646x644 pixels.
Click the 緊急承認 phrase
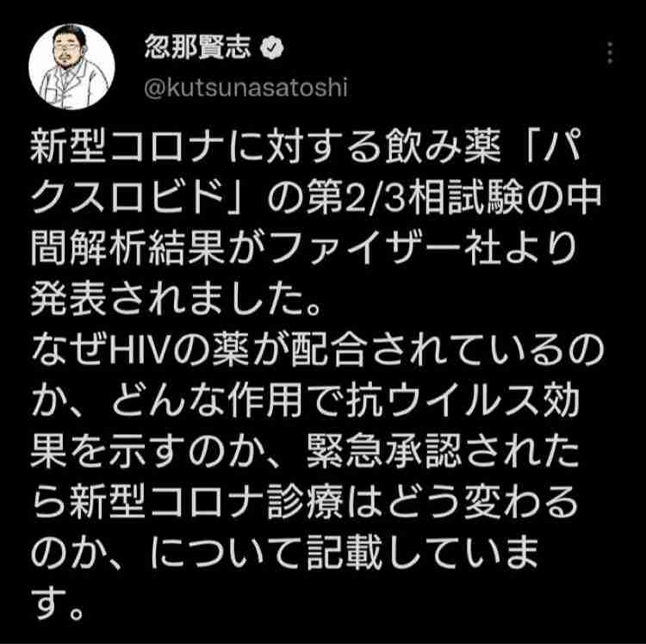tap(382, 454)
